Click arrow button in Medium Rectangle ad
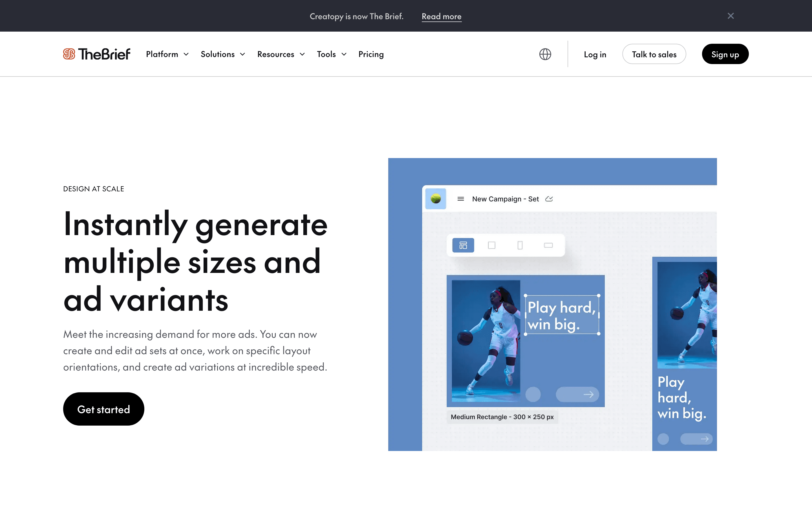The height and width of the screenshot is (508, 812). (x=577, y=395)
